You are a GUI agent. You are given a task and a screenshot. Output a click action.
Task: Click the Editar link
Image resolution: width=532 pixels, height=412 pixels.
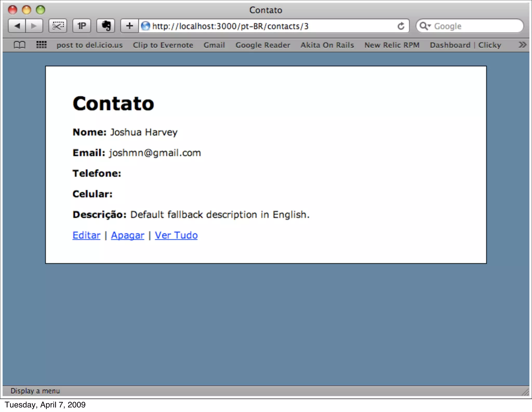click(x=86, y=235)
